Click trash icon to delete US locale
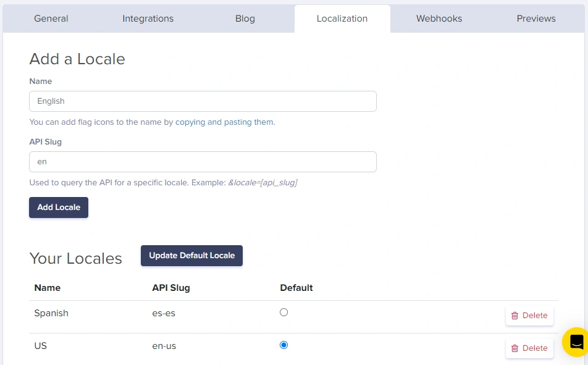 coord(515,348)
